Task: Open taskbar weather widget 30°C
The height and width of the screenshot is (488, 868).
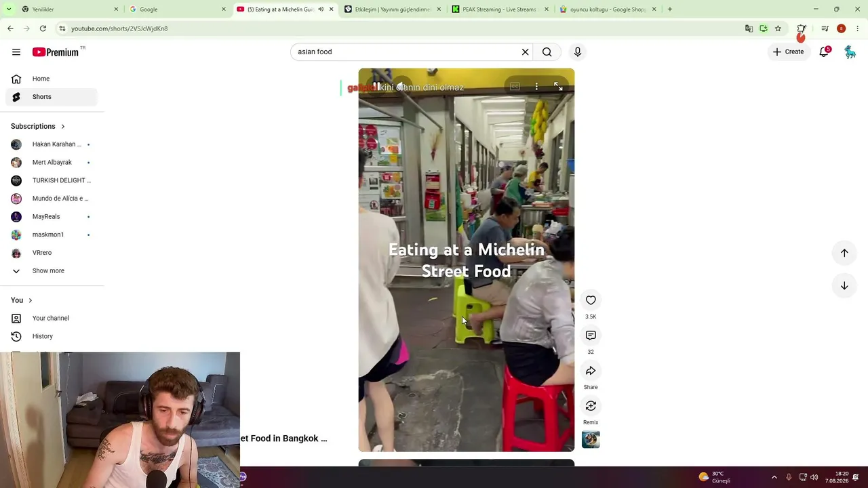Action: pos(714,477)
